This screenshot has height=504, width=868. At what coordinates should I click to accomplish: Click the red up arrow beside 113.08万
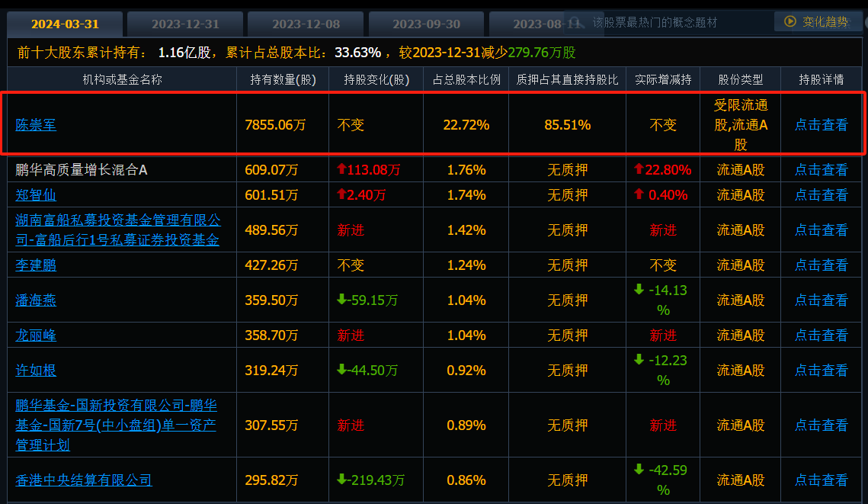pos(341,169)
